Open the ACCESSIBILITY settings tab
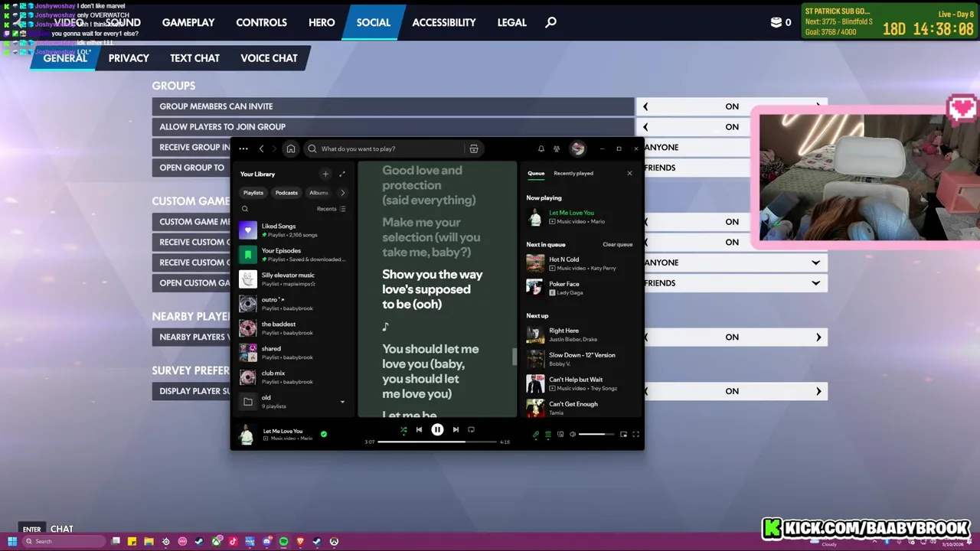980x551 pixels. pyautogui.click(x=444, y=22)
